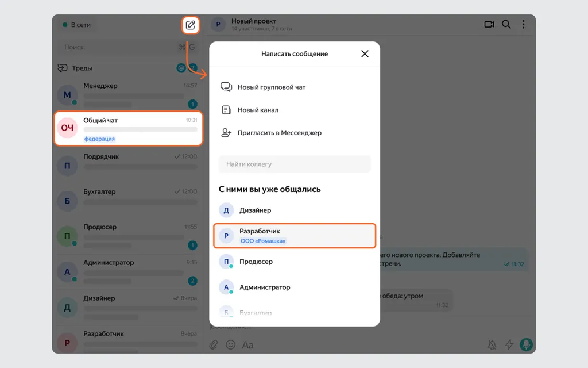Open the emoji smiley picker
Viewport: 588px width, 368px height.
click(x=231, y=345)
